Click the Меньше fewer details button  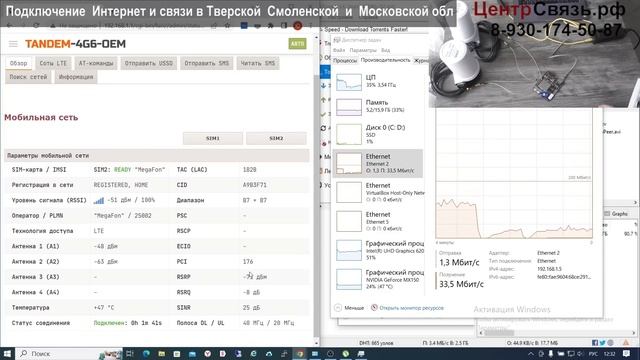pyautogui.click(x=349, y=308)
